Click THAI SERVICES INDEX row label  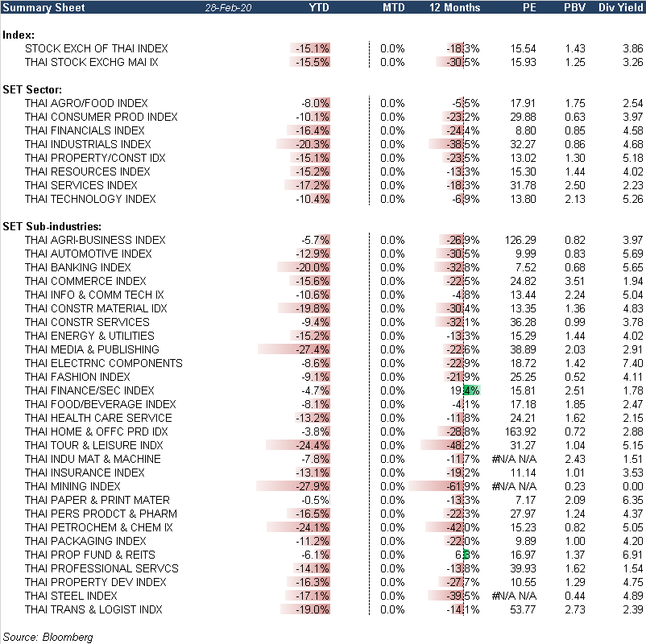81,185
